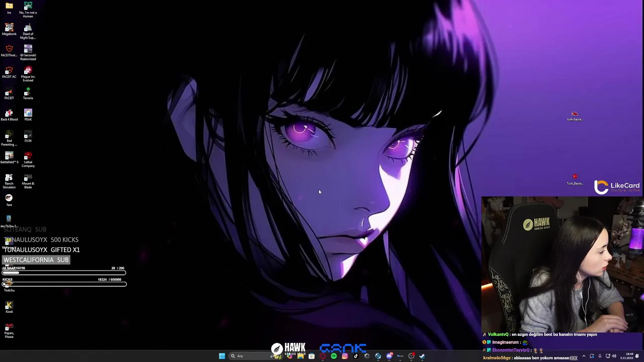Image resolution: width=644 pixels, height=362 pixels.
Task: Open Tostchu desktop shortcut
Action: (9, 286)
